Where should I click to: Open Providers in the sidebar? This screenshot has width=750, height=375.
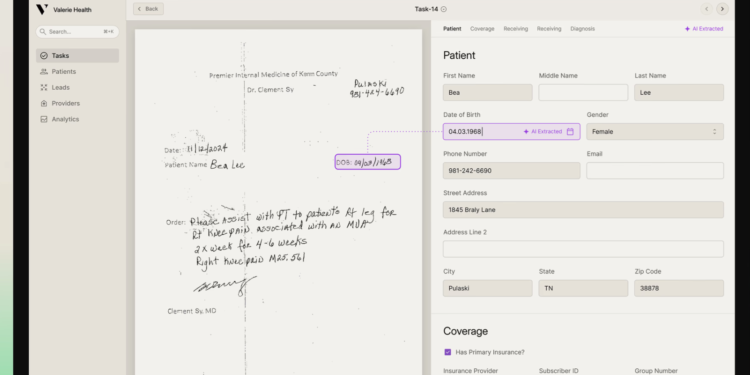[x=77, y=103]
